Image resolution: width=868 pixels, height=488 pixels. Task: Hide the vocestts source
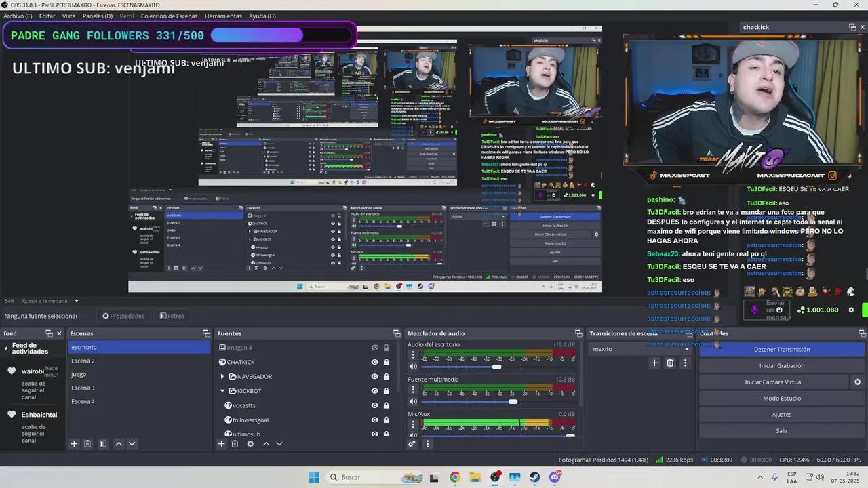(374, 405)
